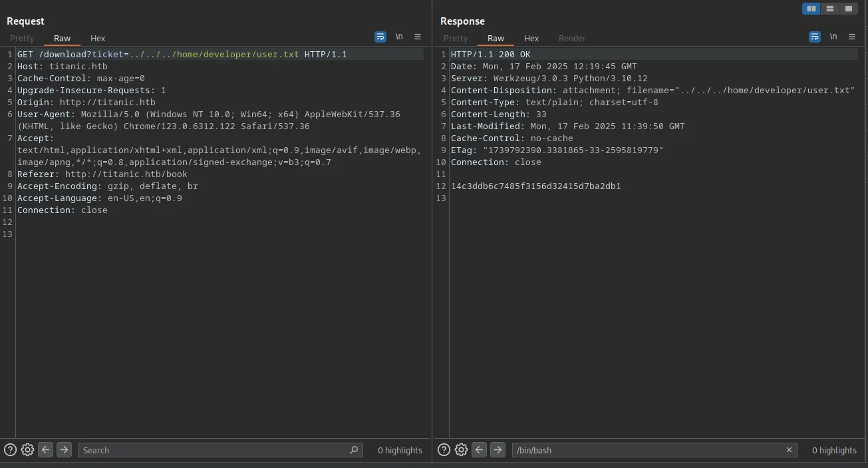
Task: Go to previous search match in Request
Action: 45,450
